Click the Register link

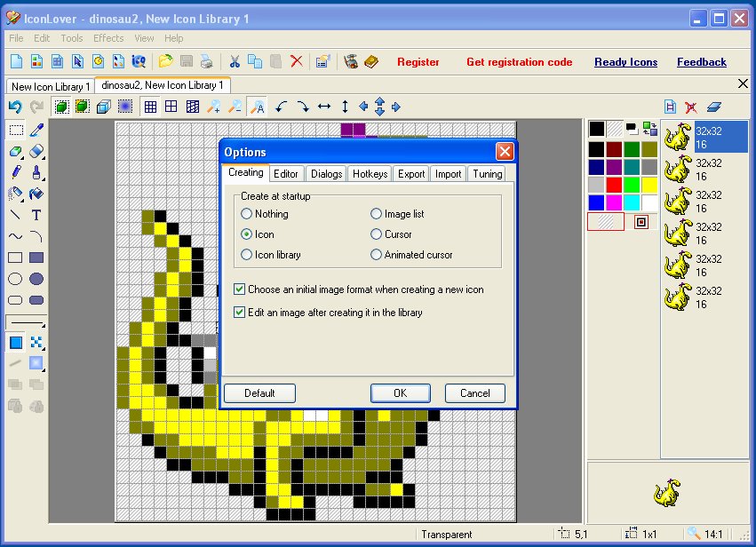tap(418, 61)
